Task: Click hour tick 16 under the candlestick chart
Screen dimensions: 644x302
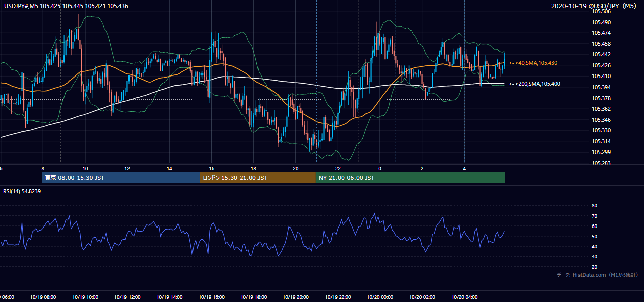Action: click(x=212, y=168)
